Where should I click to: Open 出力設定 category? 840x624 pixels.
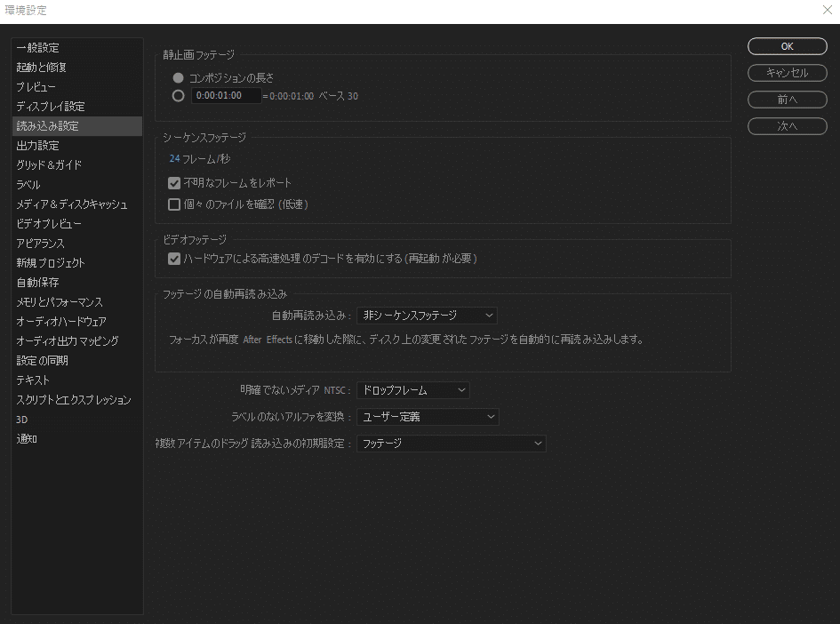77,146
